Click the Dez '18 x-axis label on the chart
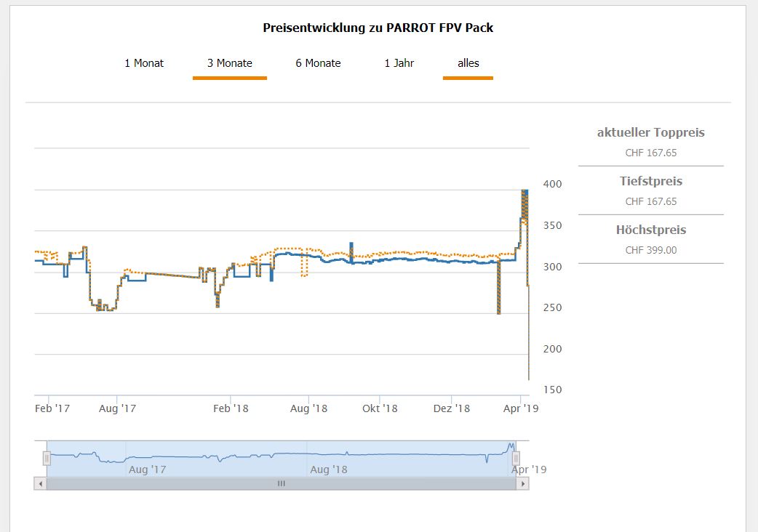Viewport: 758px width, 532px height. click(x=451, y=408)
